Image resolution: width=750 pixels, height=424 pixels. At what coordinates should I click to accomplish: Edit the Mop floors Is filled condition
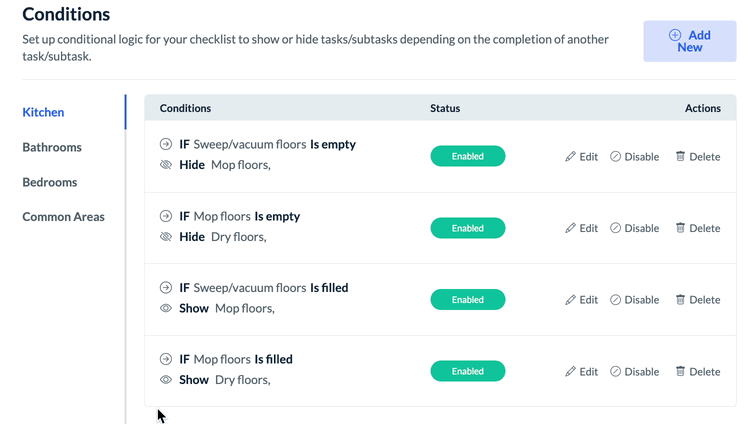tap(581, 372)
